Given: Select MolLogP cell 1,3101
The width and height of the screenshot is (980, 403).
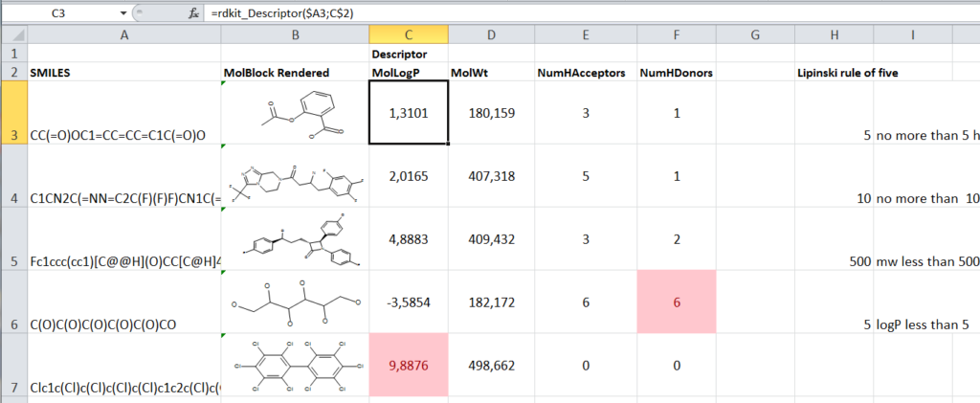Looking at the screenshot, I should coord(408,112).
